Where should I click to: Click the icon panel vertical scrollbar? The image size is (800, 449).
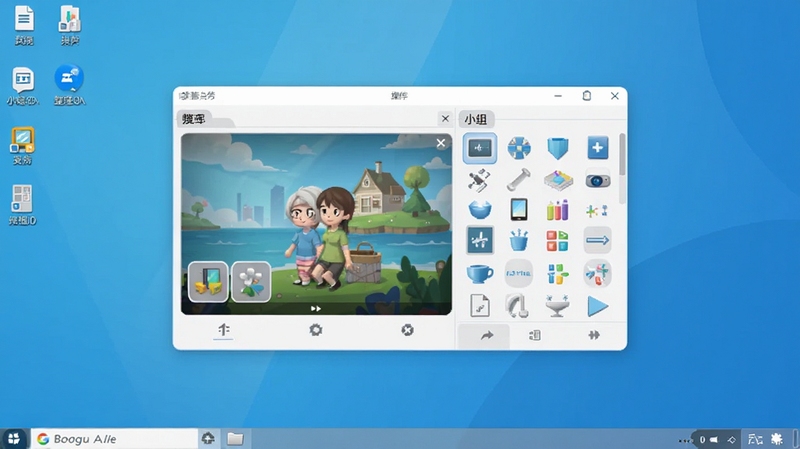click(x=622, y=156)
